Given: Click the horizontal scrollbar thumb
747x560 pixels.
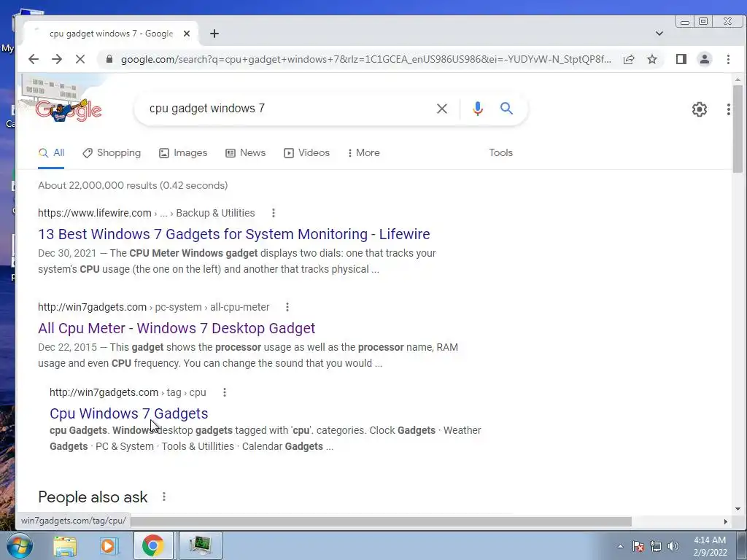Looking at the screenshot, I should pyautogui.click(x=381, y=521).
